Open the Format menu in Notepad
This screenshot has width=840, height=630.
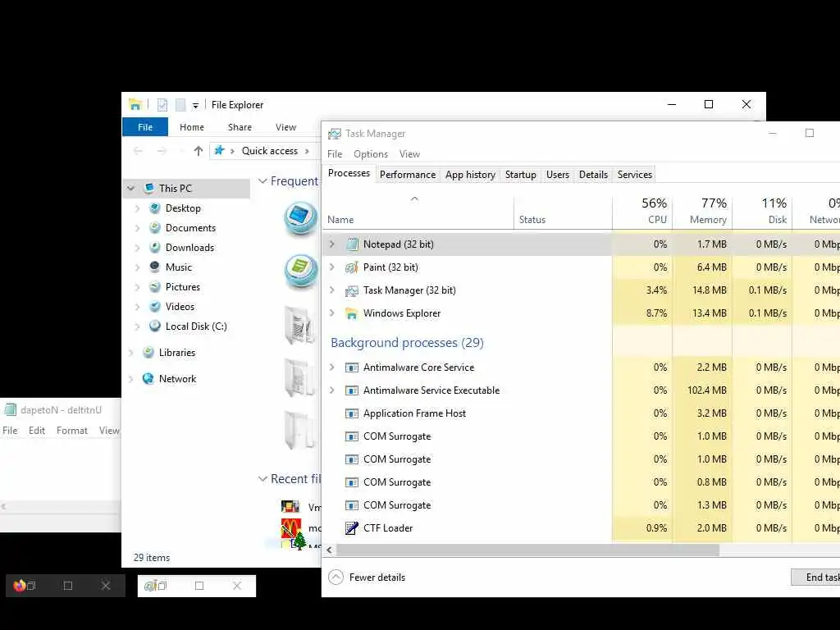(x=72, y=431)
